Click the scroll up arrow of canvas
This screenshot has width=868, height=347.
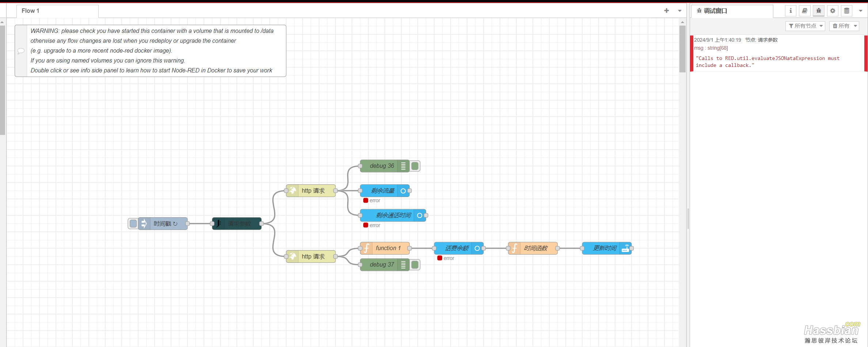pyautogui.click(x=682, y=22)
